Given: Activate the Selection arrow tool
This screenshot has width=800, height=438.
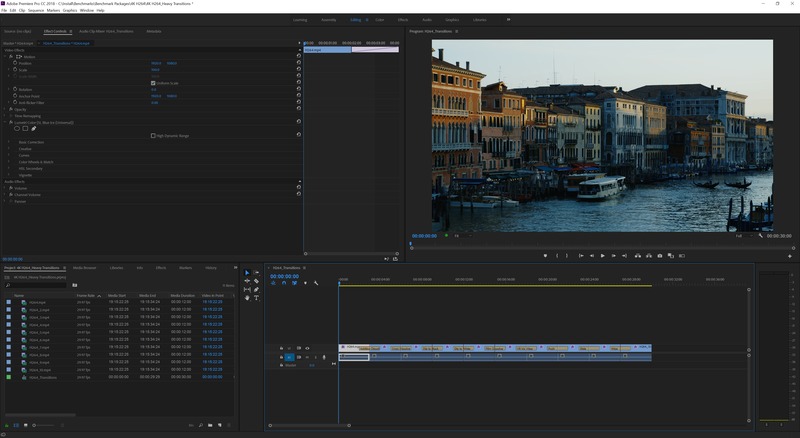Looking at the screenshot, I should click(x=247, y=273).
